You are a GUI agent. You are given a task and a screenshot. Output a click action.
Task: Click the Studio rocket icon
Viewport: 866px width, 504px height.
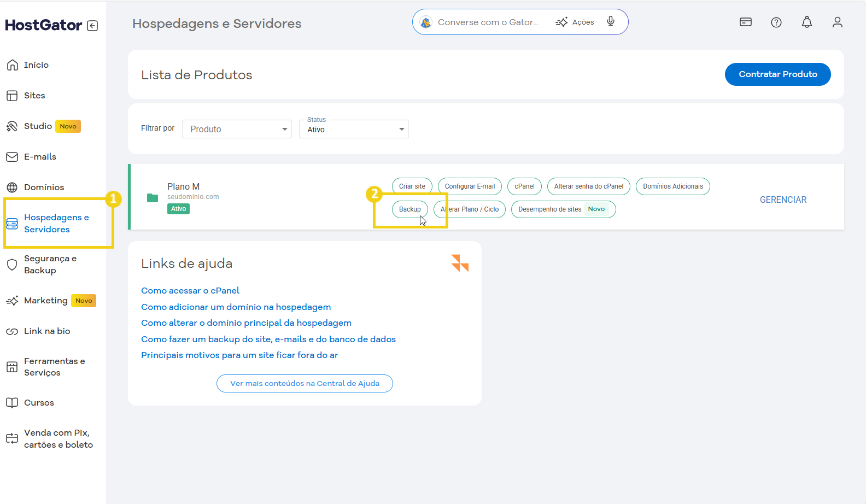coord(12,126)
